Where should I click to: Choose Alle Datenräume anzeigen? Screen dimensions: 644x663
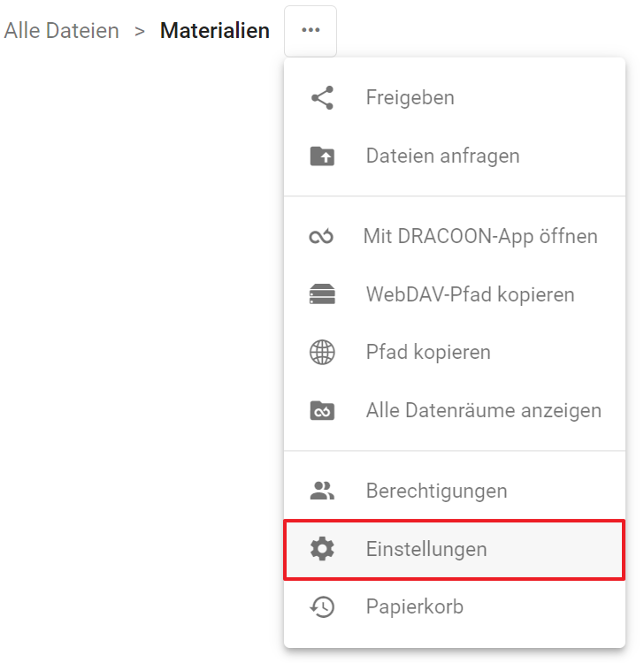tap(455, 410)
